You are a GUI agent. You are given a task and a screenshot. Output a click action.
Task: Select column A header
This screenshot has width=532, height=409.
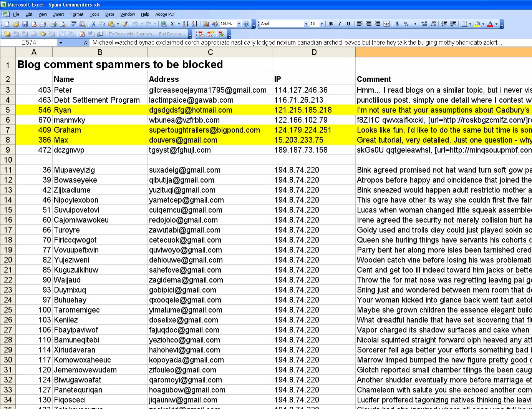[34, 52]
